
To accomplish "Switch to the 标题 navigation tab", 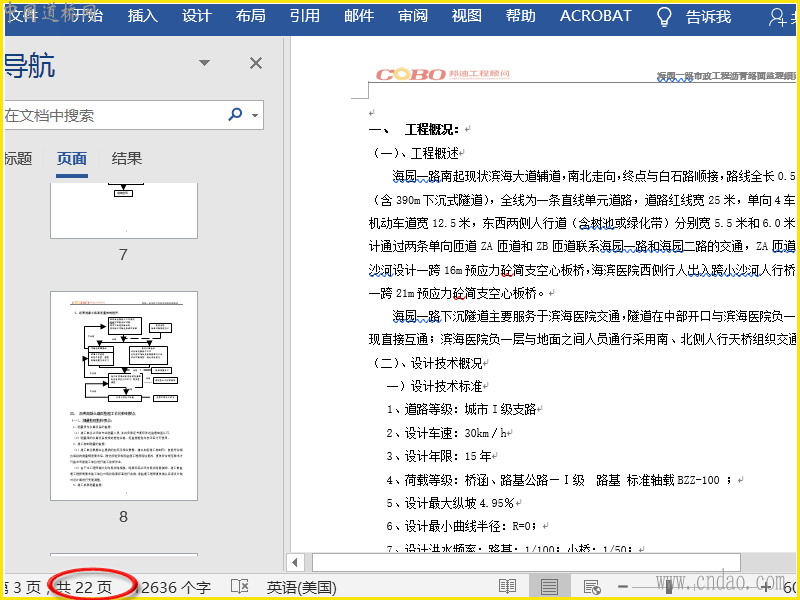I will (x=18, y=159).
